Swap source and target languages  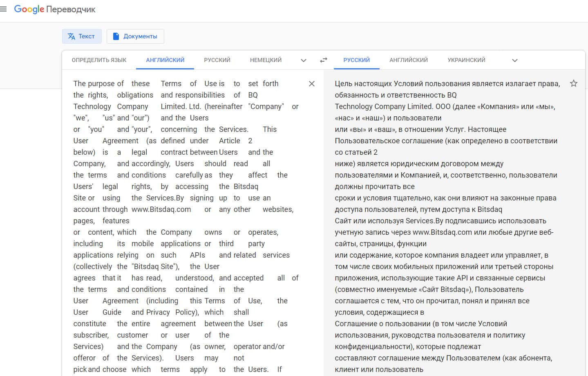pos(324,60)
